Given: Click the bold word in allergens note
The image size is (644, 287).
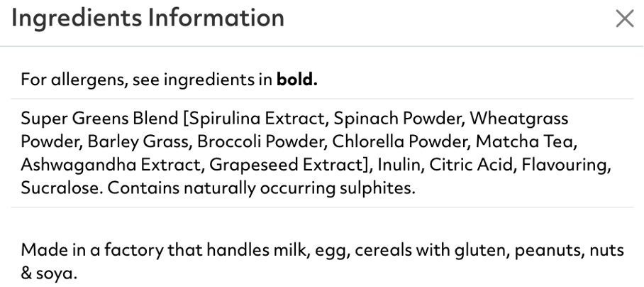Looking at the screenshot, I should tap(297, 80).
